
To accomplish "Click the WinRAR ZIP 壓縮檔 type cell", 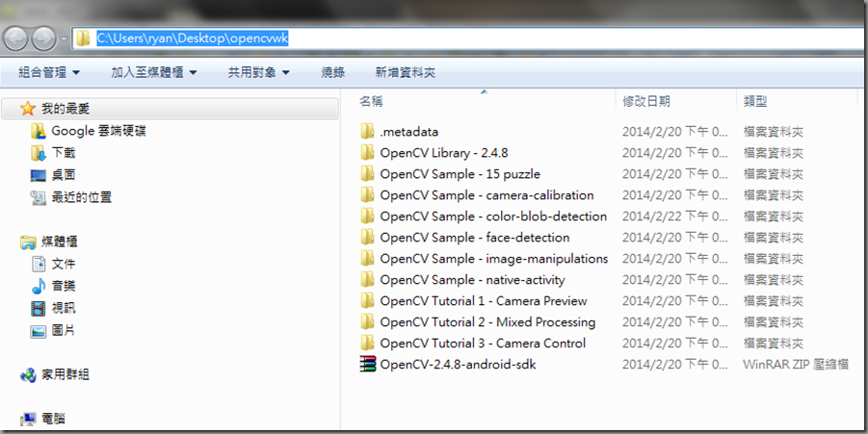I will click(796, 365).
